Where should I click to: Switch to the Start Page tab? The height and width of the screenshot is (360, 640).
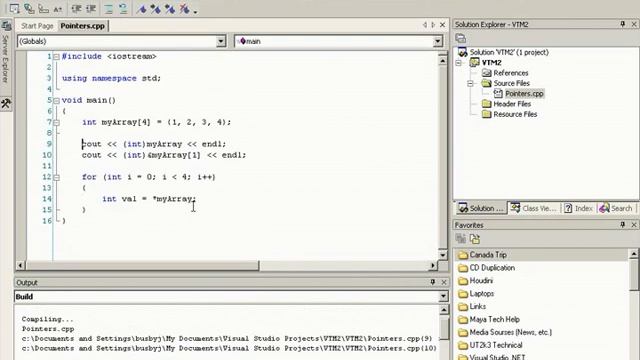(37, 26)
